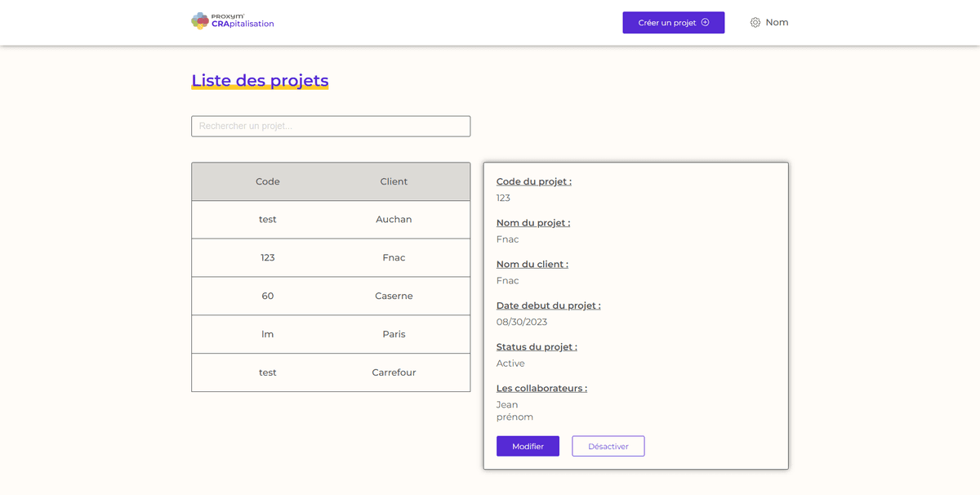Viewport: 980px width, 495px height.
Task: Click the underlined Date debut du projet heading
Action: [x=549, y=305]
